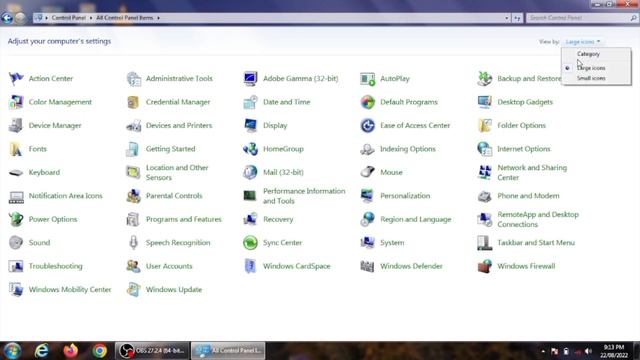
Task: Click the Date and Time icon
Action: tap(250, 102)
